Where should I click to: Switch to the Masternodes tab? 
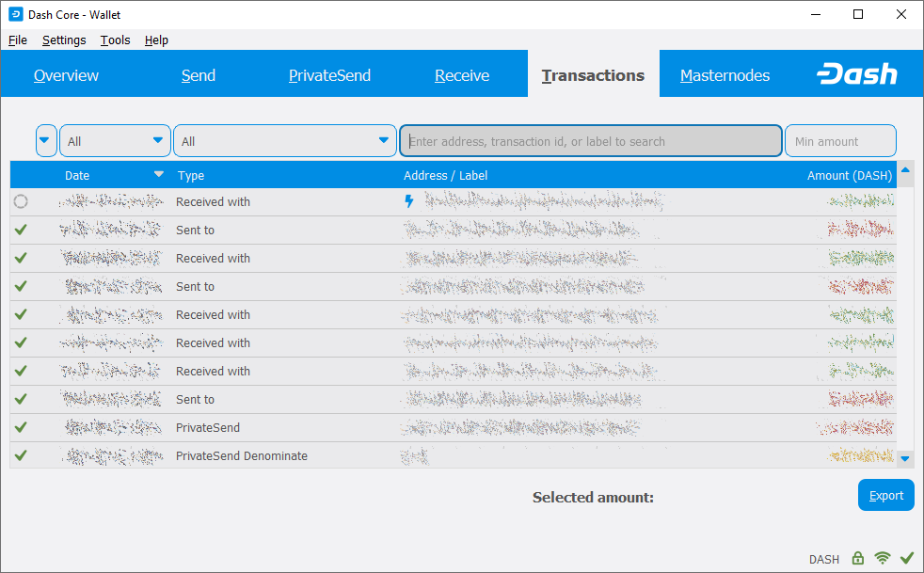tap(725, 75)
